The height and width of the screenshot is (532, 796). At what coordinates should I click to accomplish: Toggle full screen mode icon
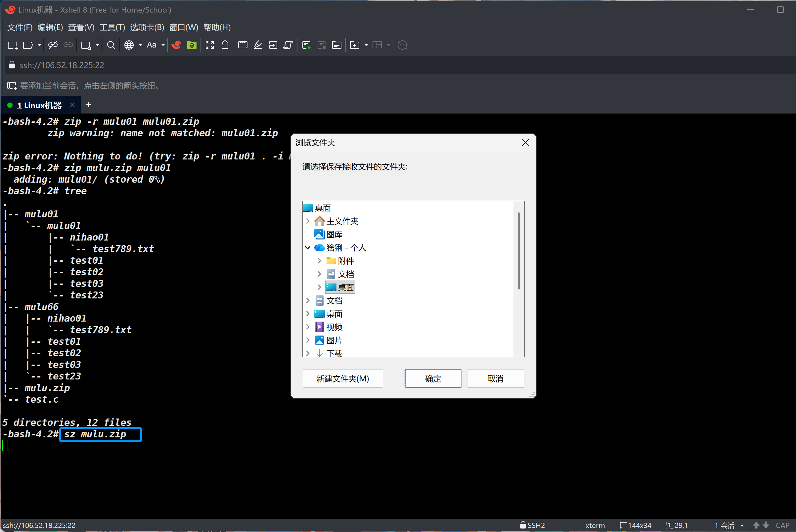pos(210,45)
